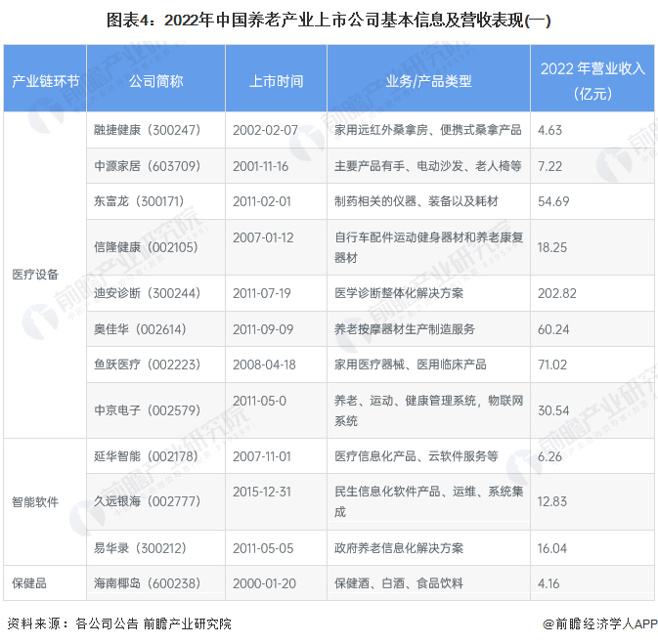The image size is (658, 644).
Task: Select the 上市时间 column header
Action: coord(276,78)
